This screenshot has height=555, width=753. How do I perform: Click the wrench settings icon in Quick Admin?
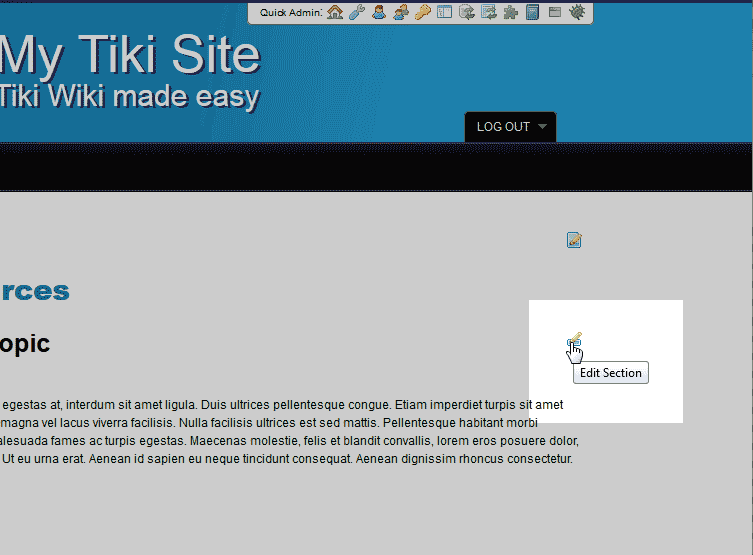click(357, 12)
